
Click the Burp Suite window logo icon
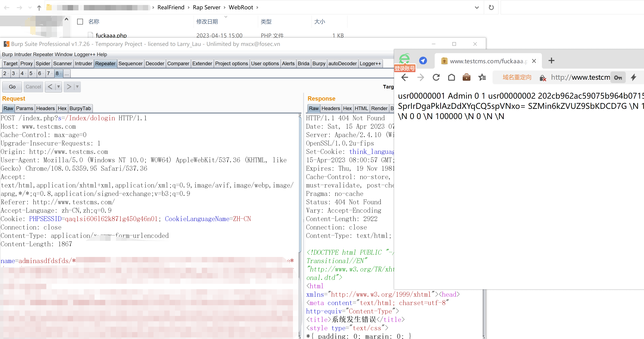pyautogui.click(x=6, y=44)
